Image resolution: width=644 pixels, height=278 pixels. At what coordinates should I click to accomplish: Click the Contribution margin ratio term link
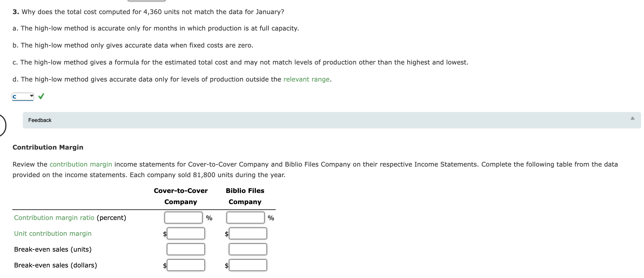click(54, 218)
